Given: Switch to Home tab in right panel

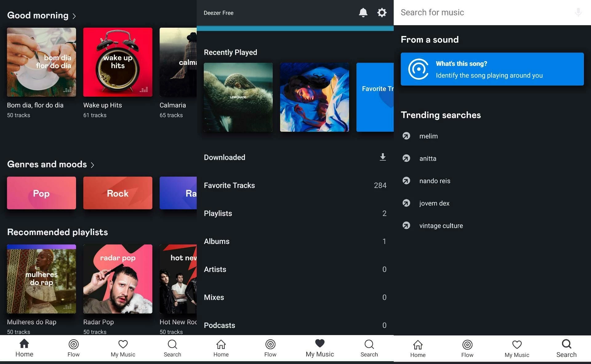Looking at the screenshot, I should pyautogui.click(x=418, y=349).
